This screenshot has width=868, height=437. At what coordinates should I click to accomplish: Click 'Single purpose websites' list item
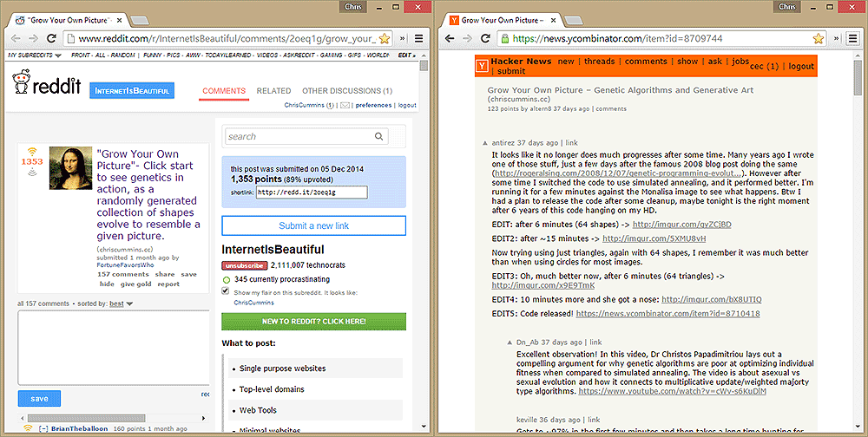pyautogui.click(x=315, y=369)
